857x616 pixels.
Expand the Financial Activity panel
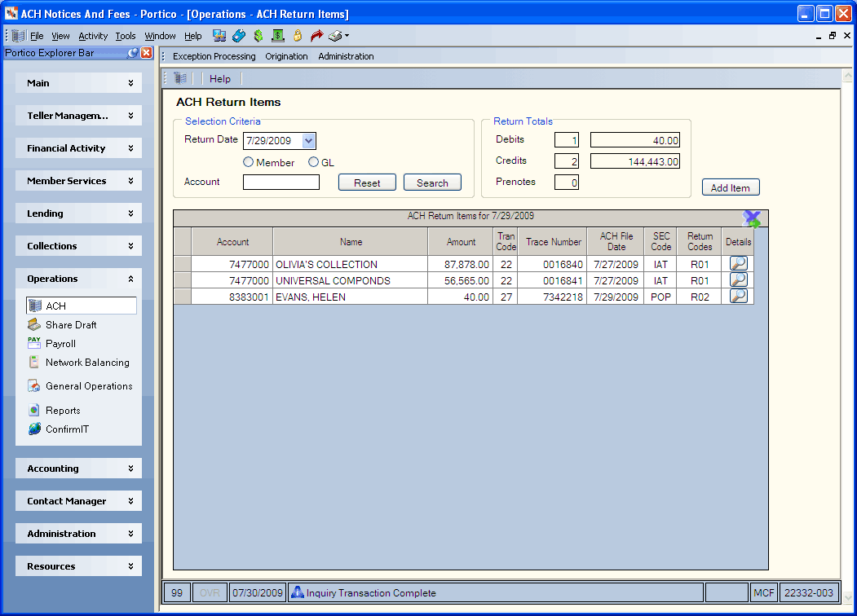79,148
